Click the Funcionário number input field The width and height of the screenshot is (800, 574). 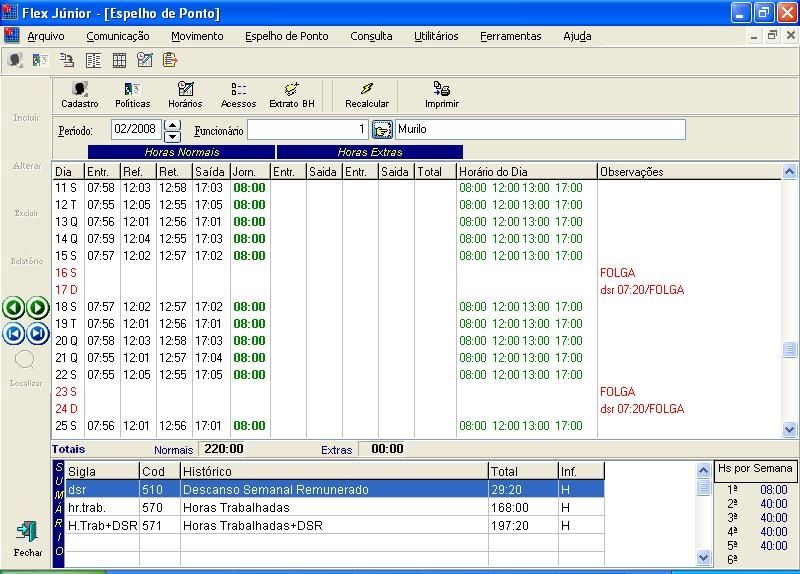coord(308,130)
